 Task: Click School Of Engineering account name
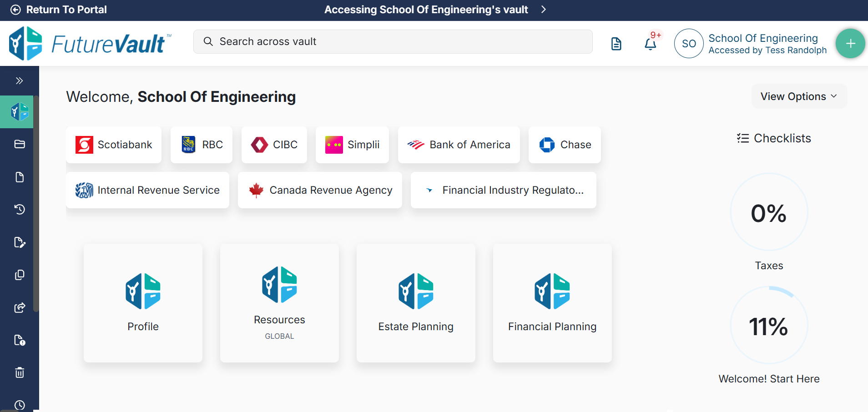point(763,38)
